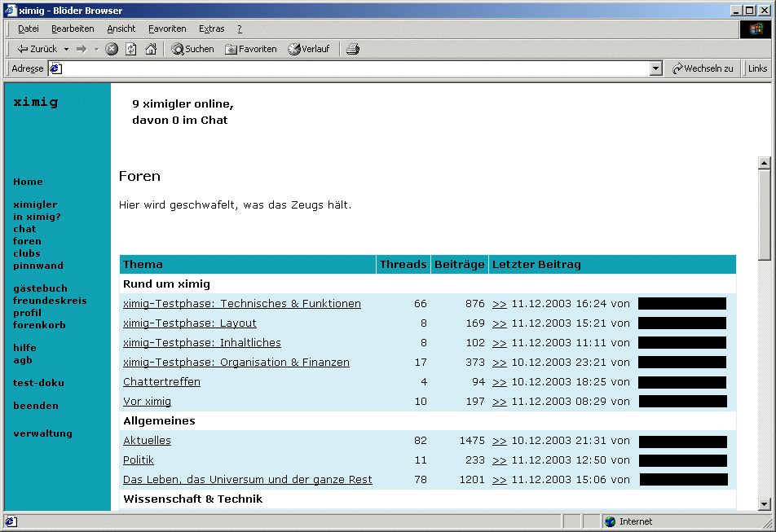776x532 pixels.
Task: Click the Print icon in toolbar
Action: coord(352,49)
